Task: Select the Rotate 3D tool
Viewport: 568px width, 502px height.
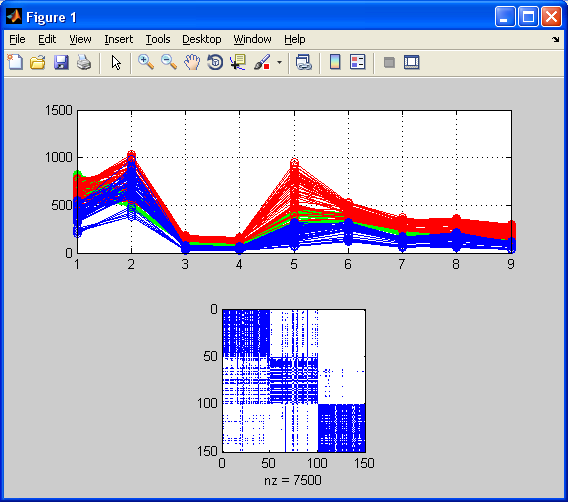Action: tap(215, 62)
